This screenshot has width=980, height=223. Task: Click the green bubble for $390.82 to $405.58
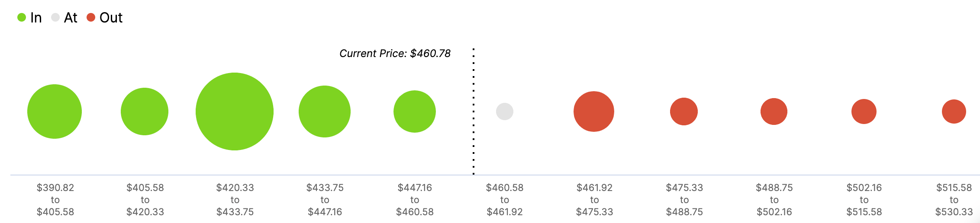(55, 111)
